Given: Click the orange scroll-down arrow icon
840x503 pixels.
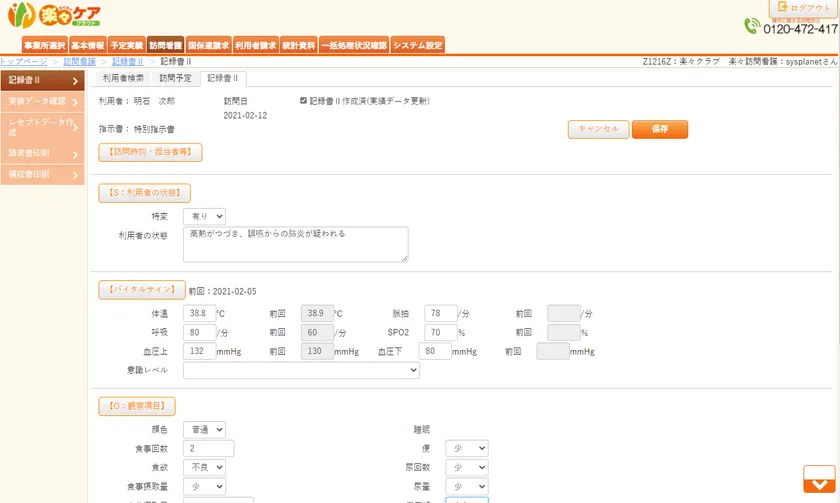Looking at the screenshot, I should (817, 479).
